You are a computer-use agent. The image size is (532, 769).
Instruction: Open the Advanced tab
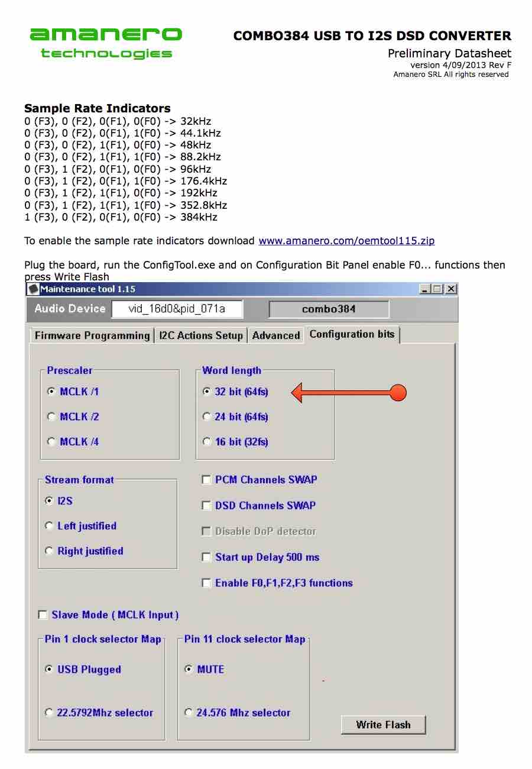(276, 335)
